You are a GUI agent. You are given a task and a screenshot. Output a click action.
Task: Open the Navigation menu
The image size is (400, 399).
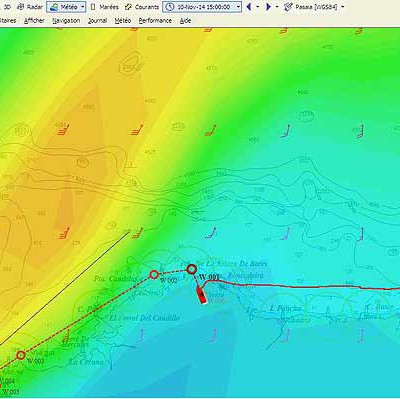(66, 21)
